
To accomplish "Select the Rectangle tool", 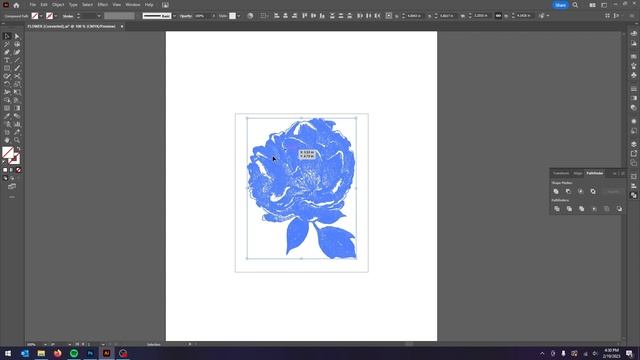I will click(7, 68).
